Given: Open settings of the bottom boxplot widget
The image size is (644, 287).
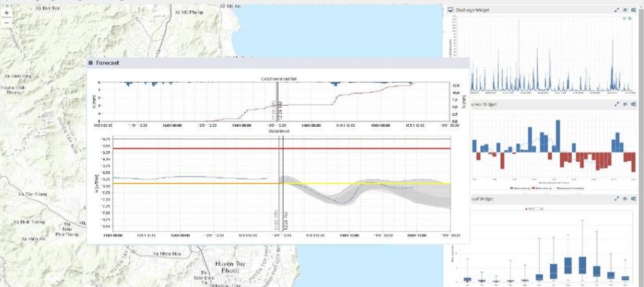Looking at the screenshot, I should pyautogui.click(x=634, y=199).
